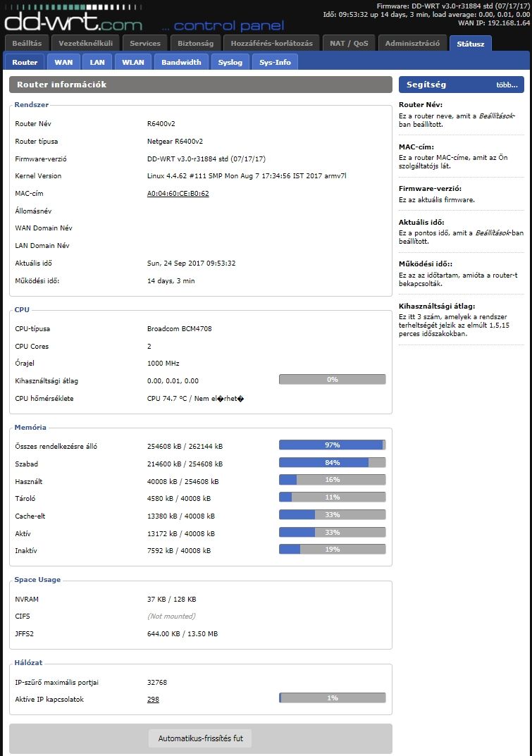Click the Router Név value R6400v2
The width and height of the screenshot is (532, 756).
click(x=161, y=124)
